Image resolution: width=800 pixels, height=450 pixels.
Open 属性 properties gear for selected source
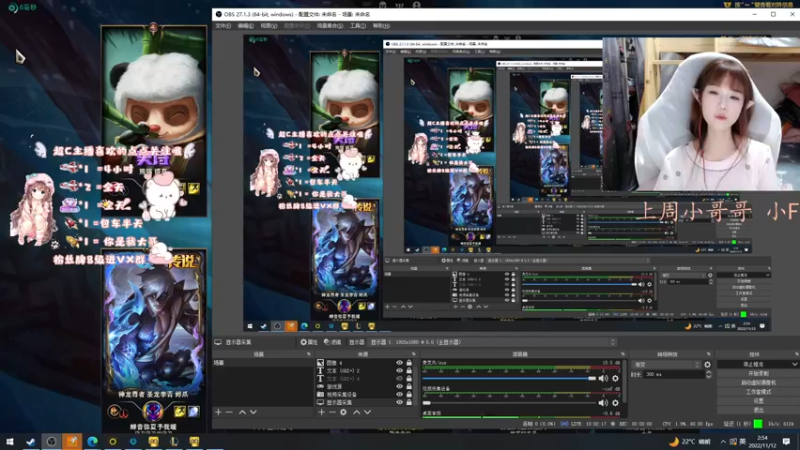309,342
